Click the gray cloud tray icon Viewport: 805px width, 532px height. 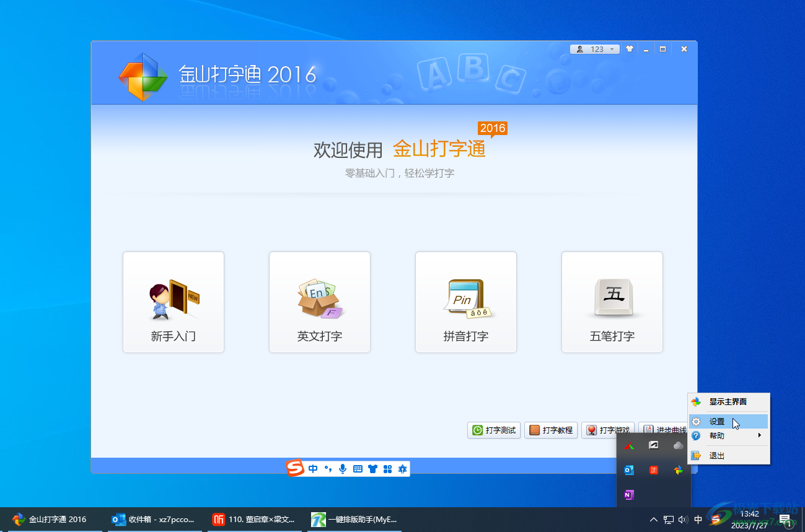679,445
